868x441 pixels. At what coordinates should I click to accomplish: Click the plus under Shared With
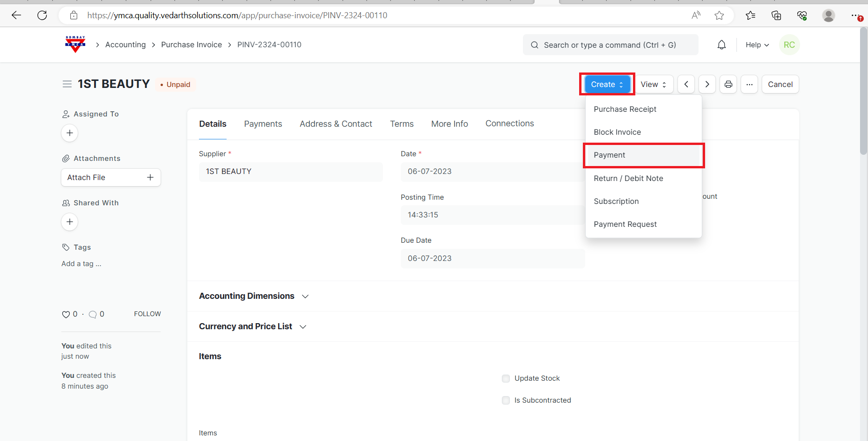[x=70, y=222]
